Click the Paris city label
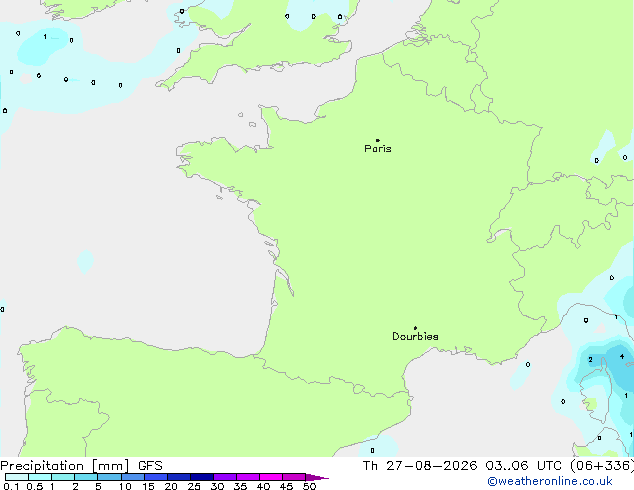The image size is (634, 490). (x=378, y=149)
